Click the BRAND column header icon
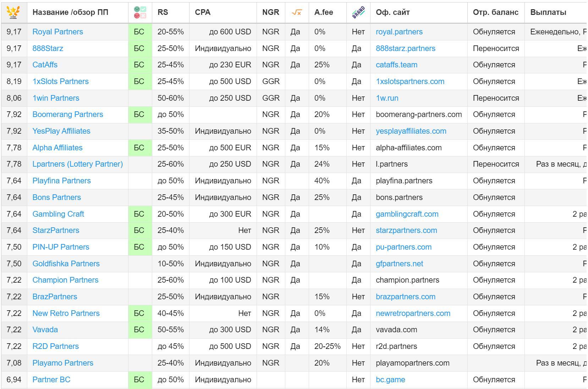 point(358,12)
